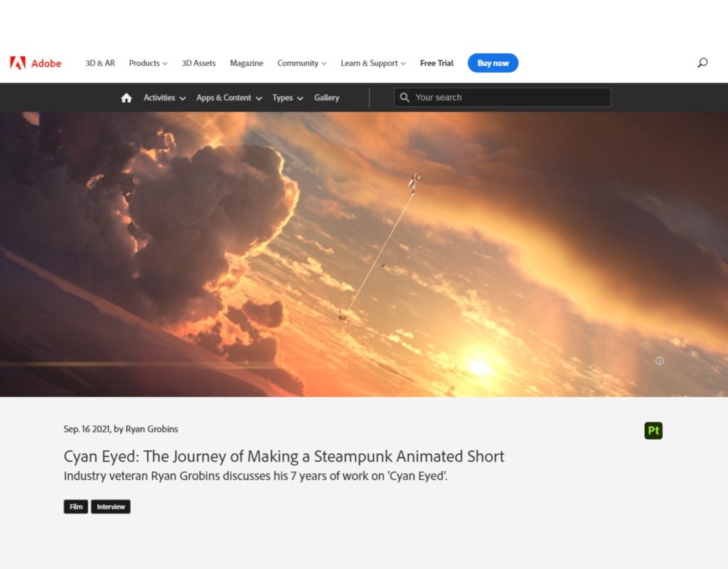The image size is (728, 569).
Task: Click the Free Trial link
Action: (437, 63)
